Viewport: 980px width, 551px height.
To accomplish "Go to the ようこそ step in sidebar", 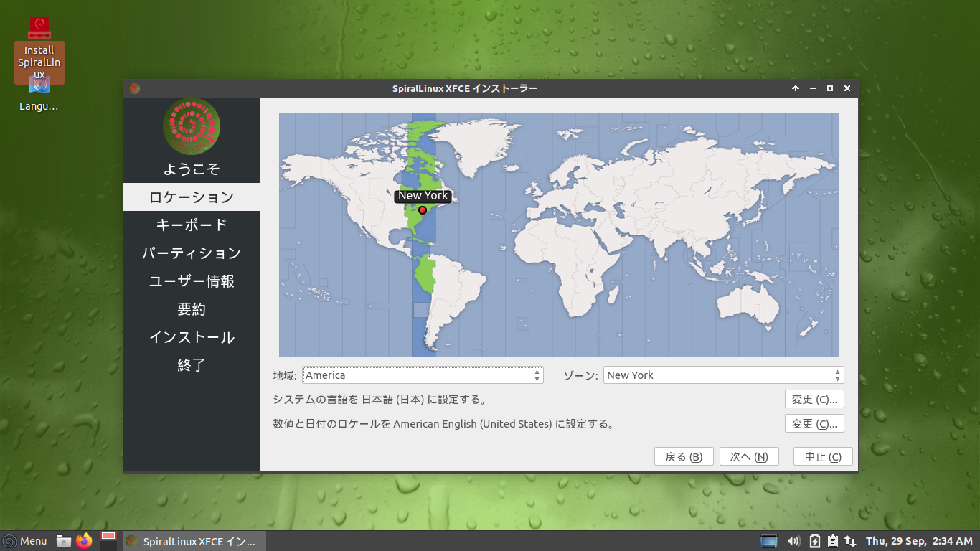I will 192,169.
